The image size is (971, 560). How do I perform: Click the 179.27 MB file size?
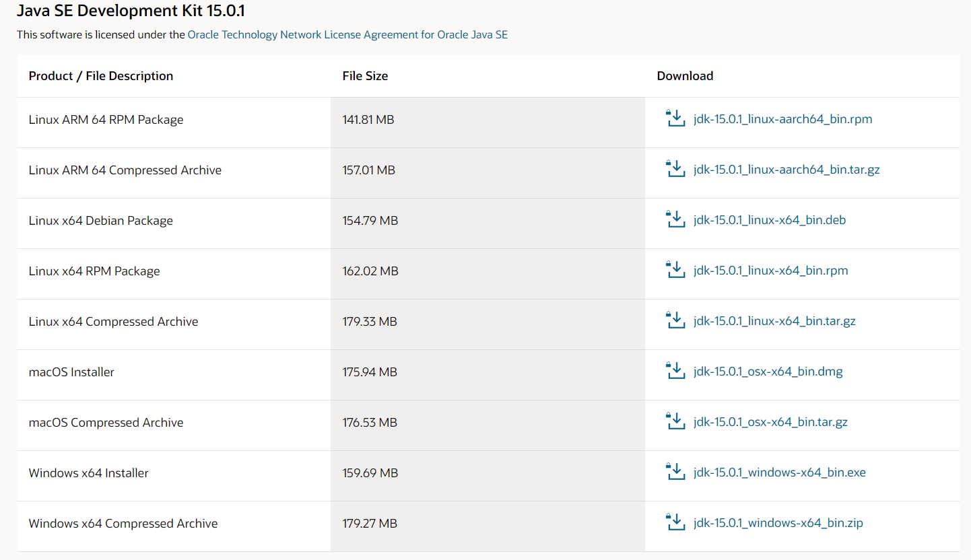pos(370,524)
